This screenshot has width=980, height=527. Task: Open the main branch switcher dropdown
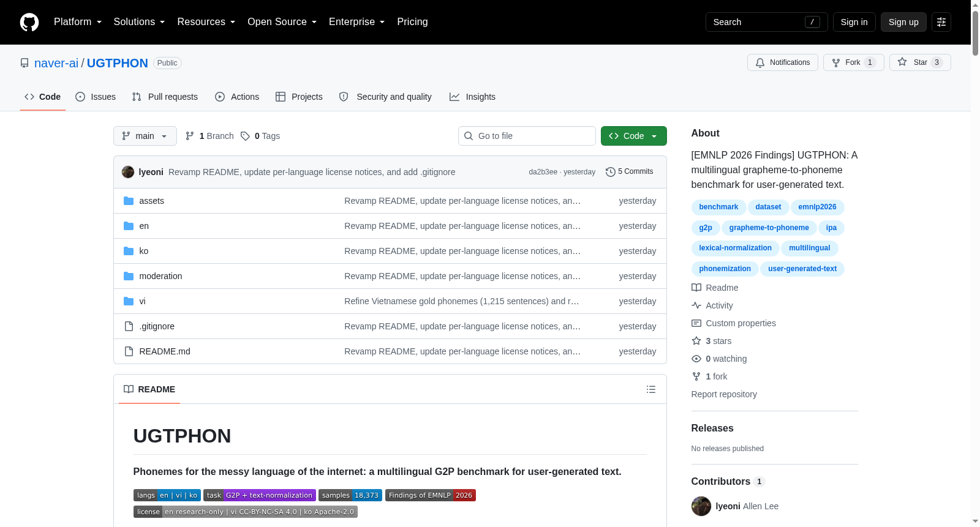145,136
